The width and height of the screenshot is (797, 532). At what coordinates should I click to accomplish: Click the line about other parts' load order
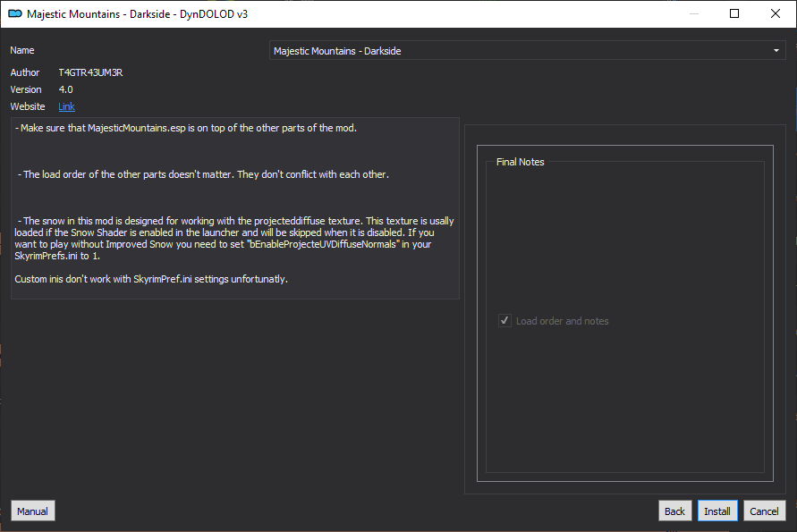pos(203,174)
